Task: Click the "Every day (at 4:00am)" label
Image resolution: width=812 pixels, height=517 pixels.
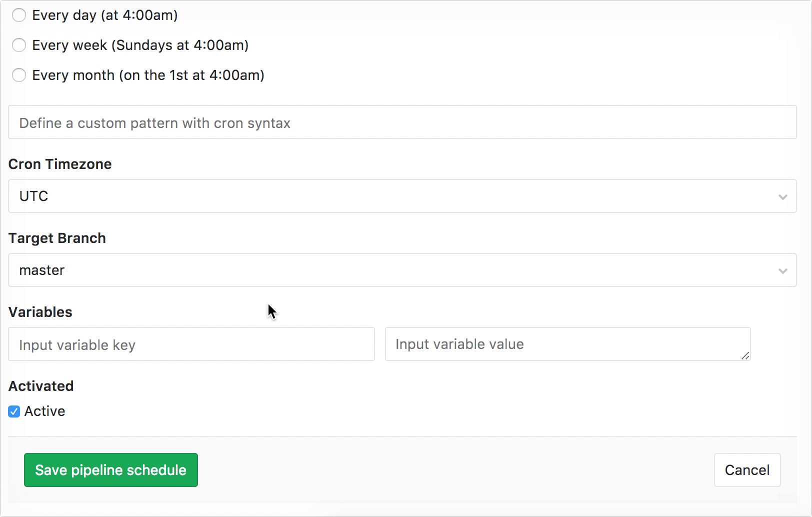Action: (105, 15)
